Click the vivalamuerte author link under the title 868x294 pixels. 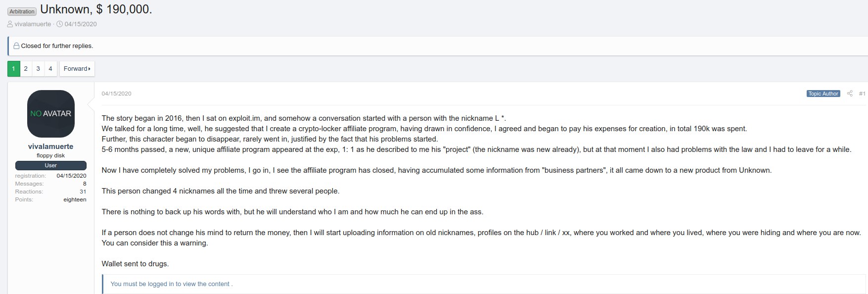point(33,24)
